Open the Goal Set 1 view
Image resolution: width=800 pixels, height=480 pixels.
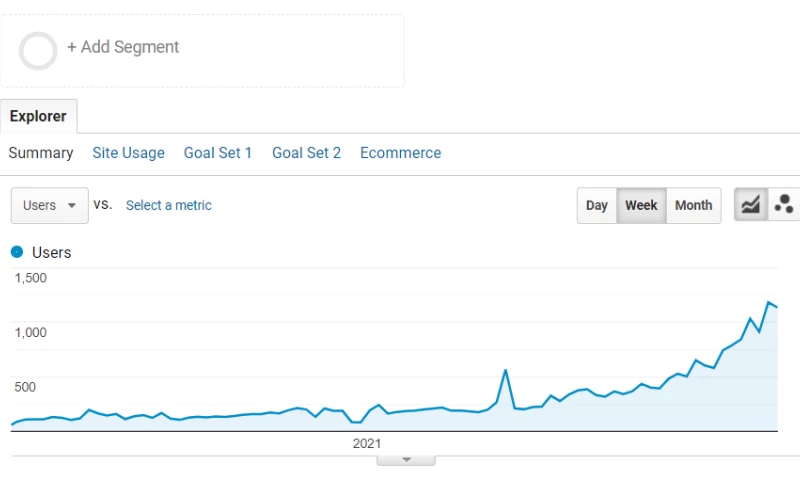[x=218, y=153]
